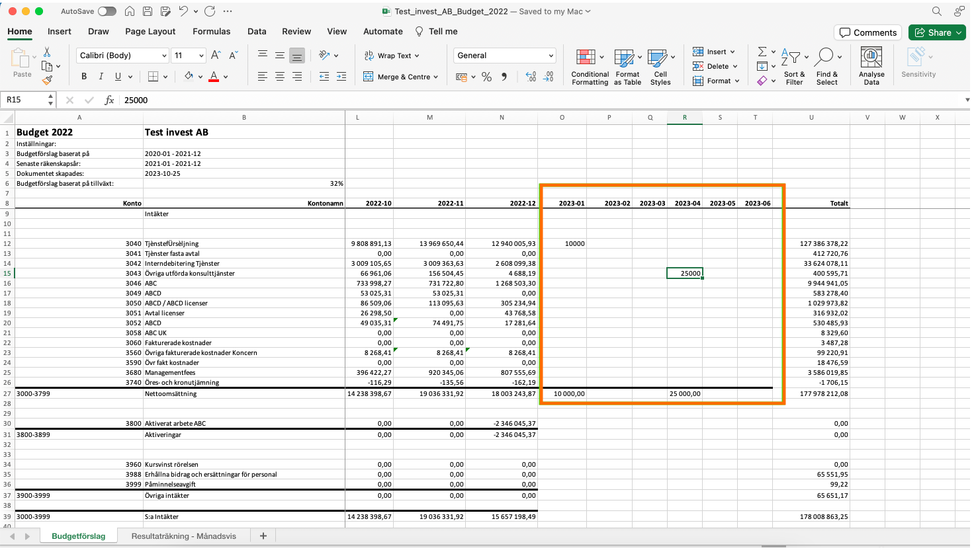
Task: Click the Redo arrow icon
Action: pos(210,11)
